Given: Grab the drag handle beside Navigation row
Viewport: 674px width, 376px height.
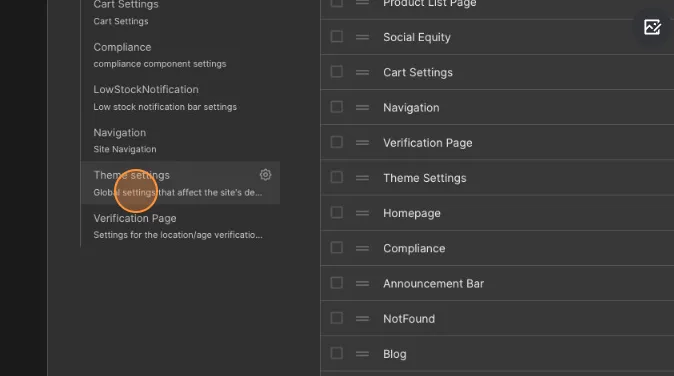Looking at the screenshot, I should point(362,108).
